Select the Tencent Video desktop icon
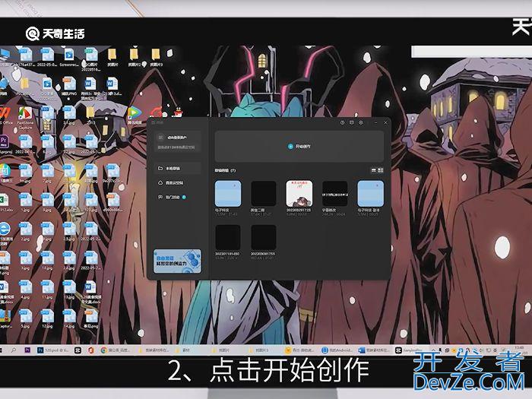This screenshot has height=399, width=532. point(135,116)
